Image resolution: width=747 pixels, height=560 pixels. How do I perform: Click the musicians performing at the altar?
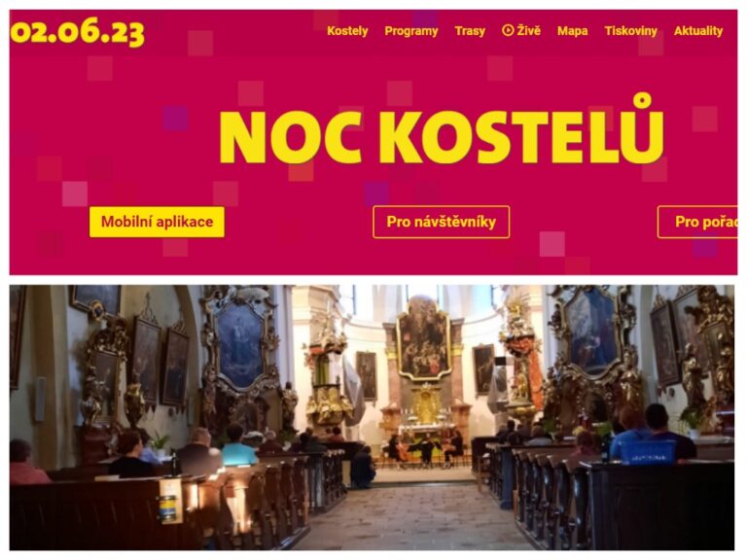point(425,448)
